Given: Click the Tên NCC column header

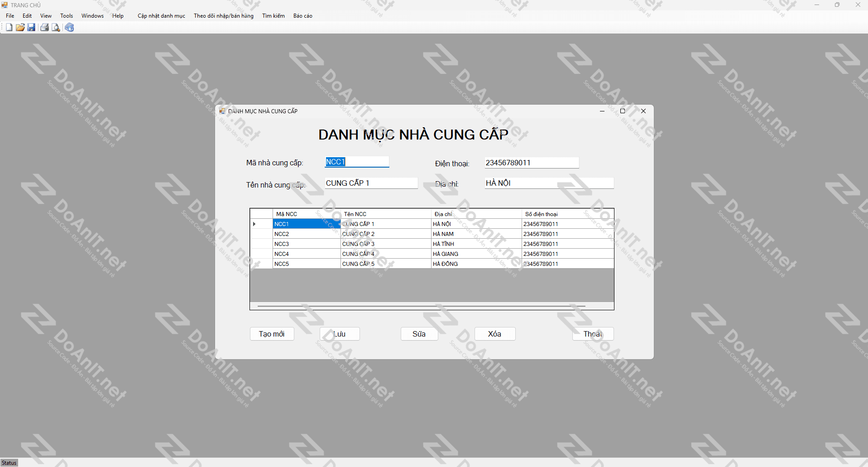Looking at the screenshot, I should click(x=386, y=214).
